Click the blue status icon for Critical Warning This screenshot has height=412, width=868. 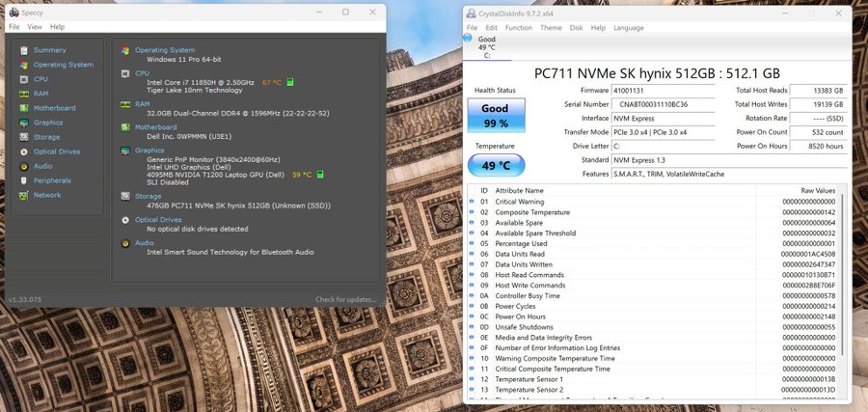484,202
